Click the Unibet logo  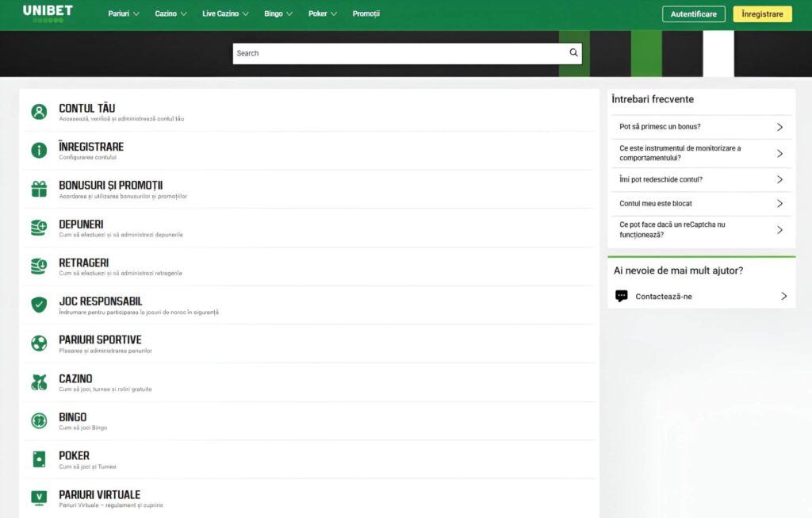pos(48,13)
